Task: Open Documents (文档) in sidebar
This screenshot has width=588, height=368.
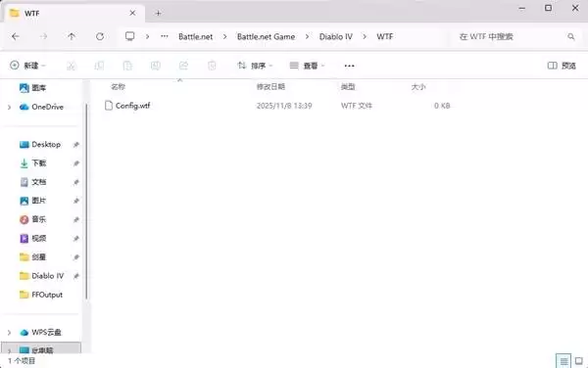Action: click(33, 182)
